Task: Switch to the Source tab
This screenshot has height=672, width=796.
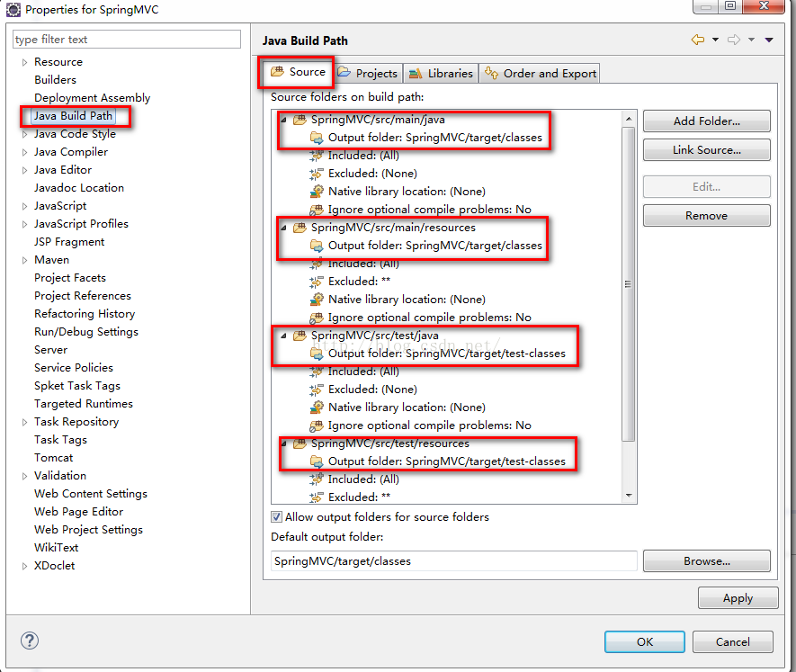Action: pyautogui.click(x=298, y=72)
